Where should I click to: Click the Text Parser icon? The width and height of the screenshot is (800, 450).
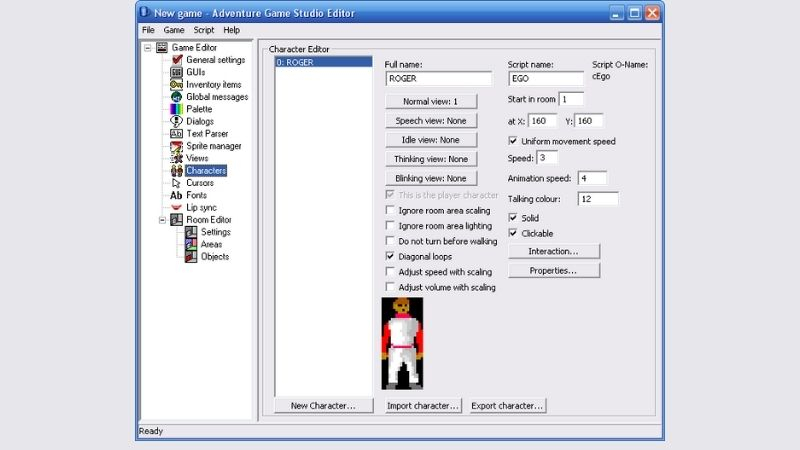click(177, 133)
